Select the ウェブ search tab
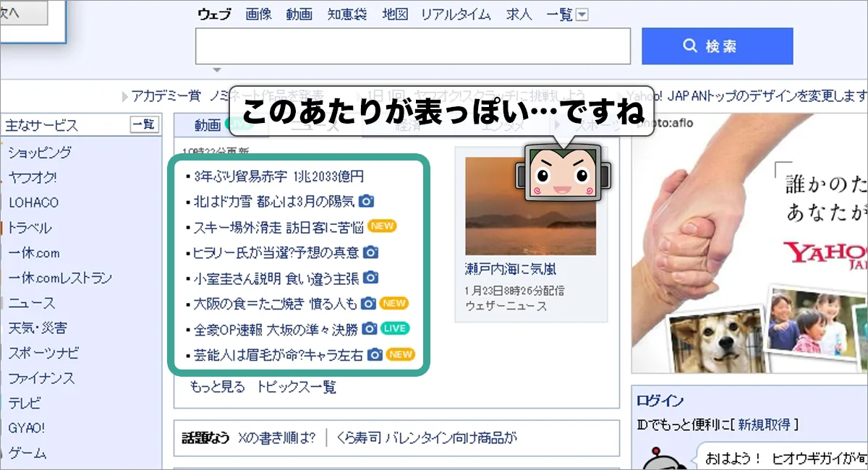 215,14
